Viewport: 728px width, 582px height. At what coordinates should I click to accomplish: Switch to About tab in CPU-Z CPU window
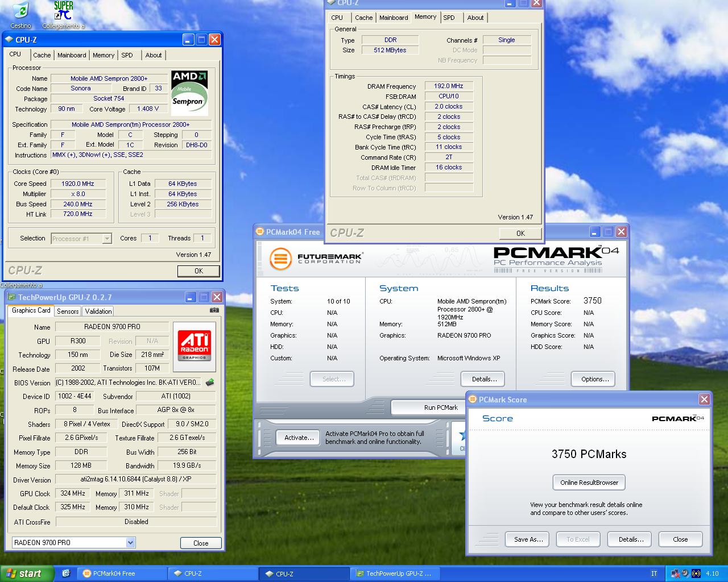(x=154, y=55)
